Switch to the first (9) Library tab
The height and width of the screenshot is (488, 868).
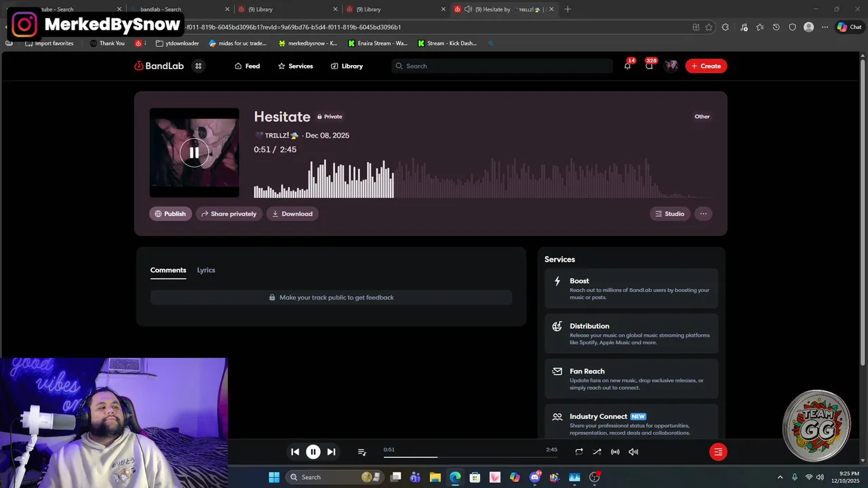point(285,9)
